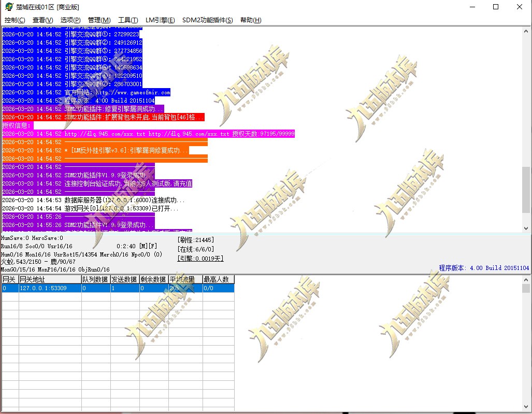Click gateway list scroll up arrow
Image resolution: width=532 pixels, height=414 pixels.
point(526,280)
